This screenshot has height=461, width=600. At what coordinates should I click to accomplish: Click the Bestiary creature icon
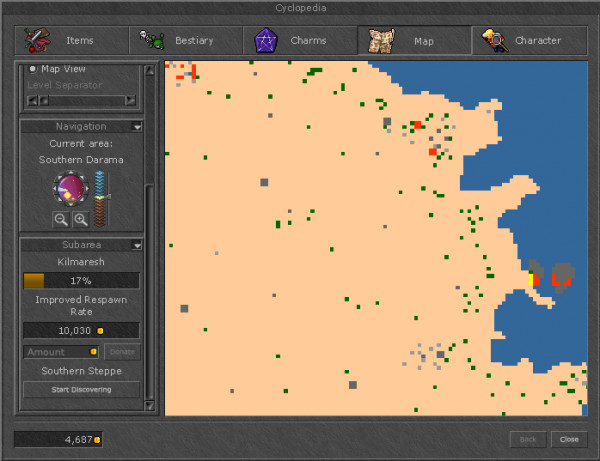pos(152,40)
